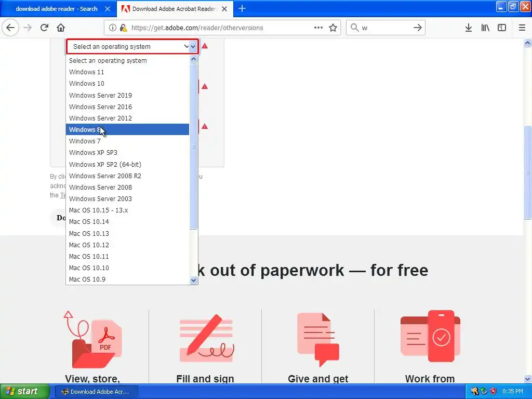Open page actions three-dot menu

coord(318,28)
